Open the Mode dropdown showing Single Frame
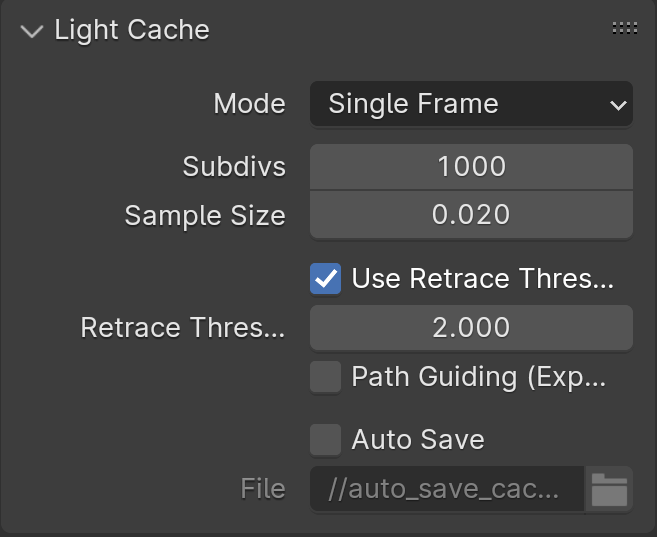The width and height of the screenshot is (657, 537). [471, 103]
